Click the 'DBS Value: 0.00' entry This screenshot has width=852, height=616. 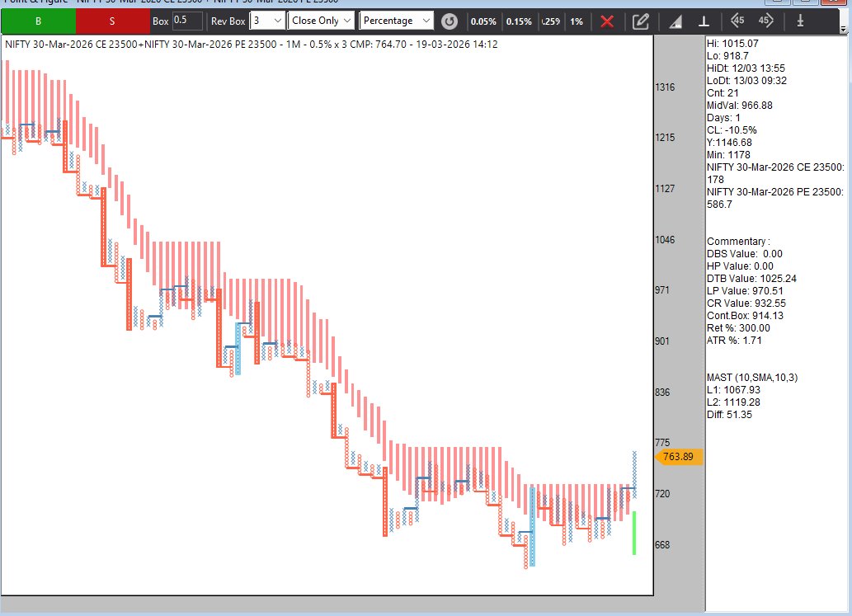pyautogui.click(x=745, y=254)
